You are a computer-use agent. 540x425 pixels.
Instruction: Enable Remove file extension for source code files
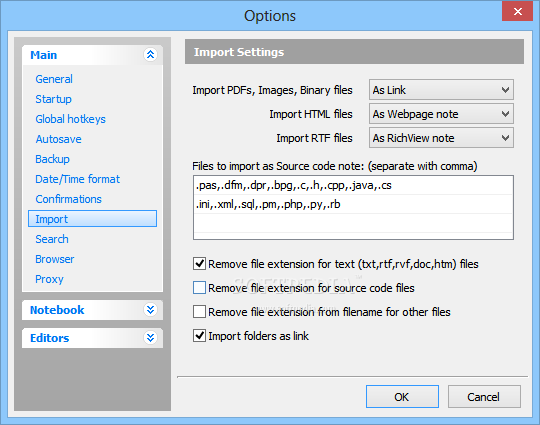pos(199,288)
